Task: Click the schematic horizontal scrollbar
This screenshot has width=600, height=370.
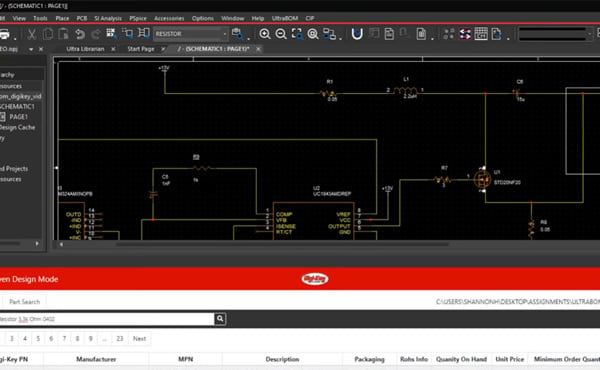Action: [282, 244]
